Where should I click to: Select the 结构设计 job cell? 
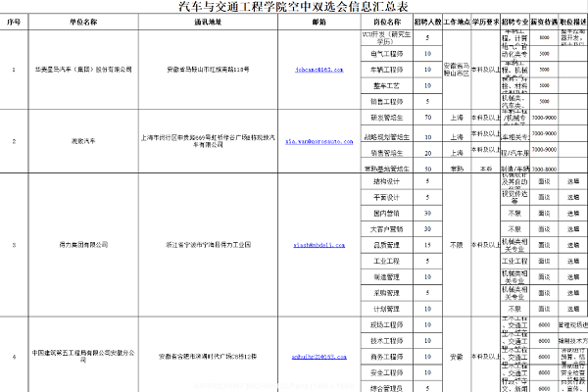387,181
